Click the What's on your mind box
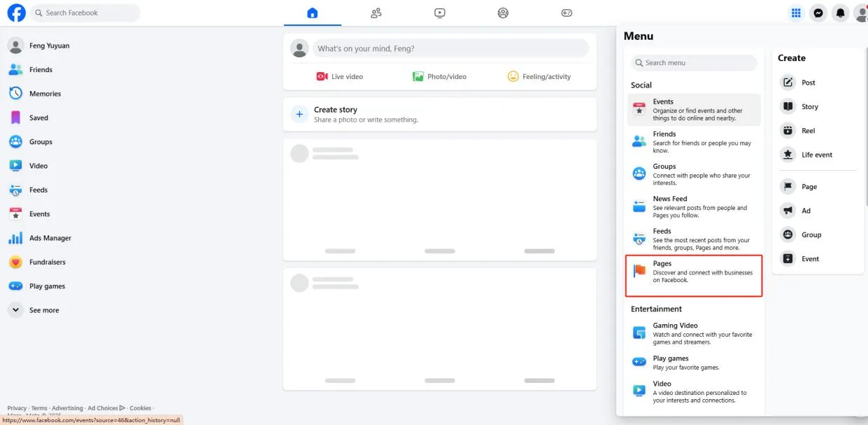The height and width of the screenshot is (425, 868). [x=450, y=48]
